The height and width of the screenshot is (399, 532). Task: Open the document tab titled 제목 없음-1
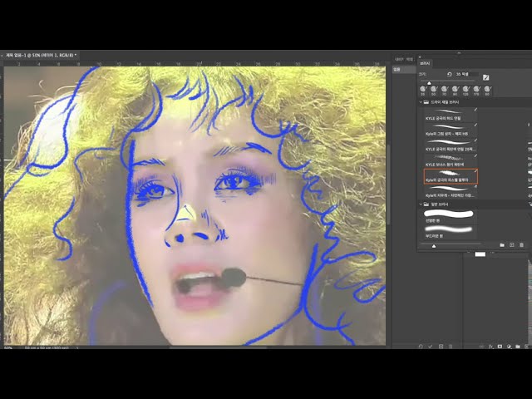coord(41,55)
